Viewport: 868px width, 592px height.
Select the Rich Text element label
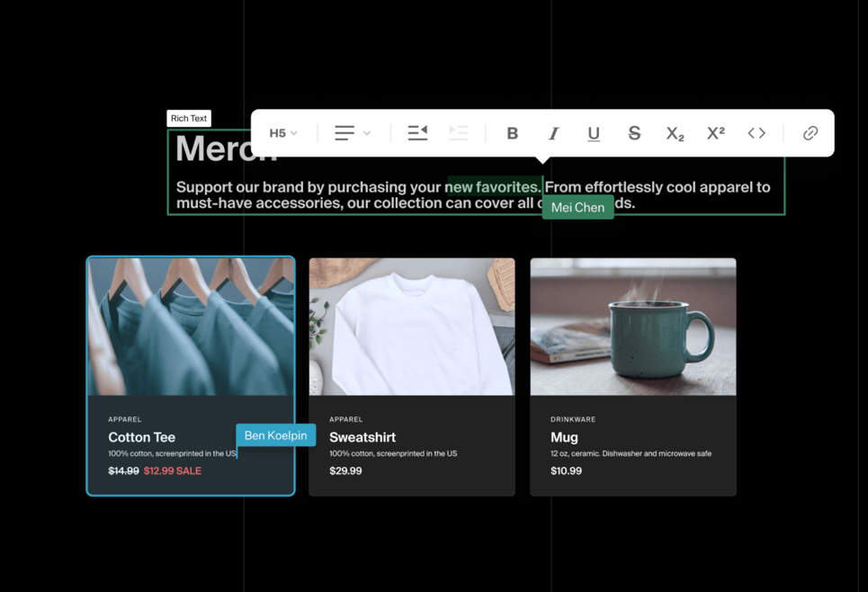point(189,119)
